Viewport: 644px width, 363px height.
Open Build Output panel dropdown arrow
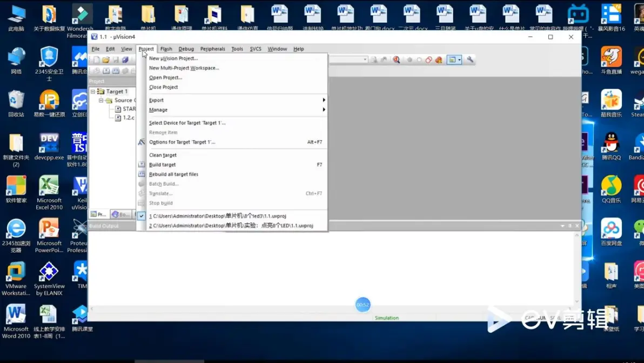[x=562, y=226]
